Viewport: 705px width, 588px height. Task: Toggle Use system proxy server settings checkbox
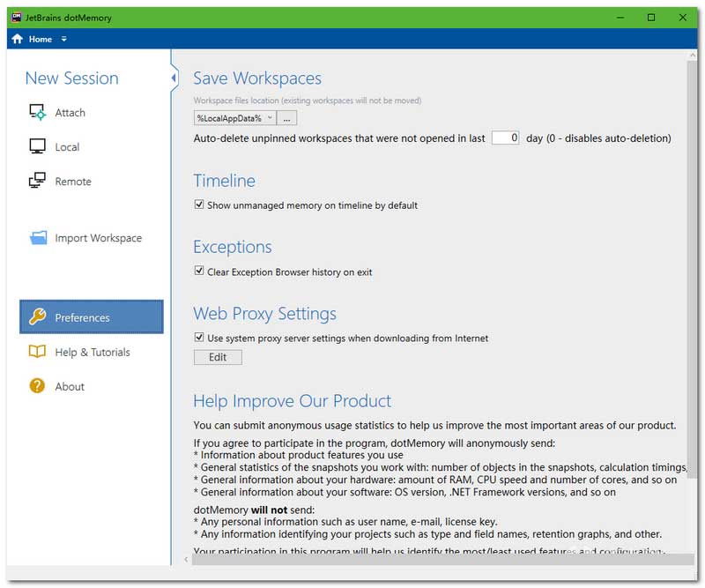[199, 337]
